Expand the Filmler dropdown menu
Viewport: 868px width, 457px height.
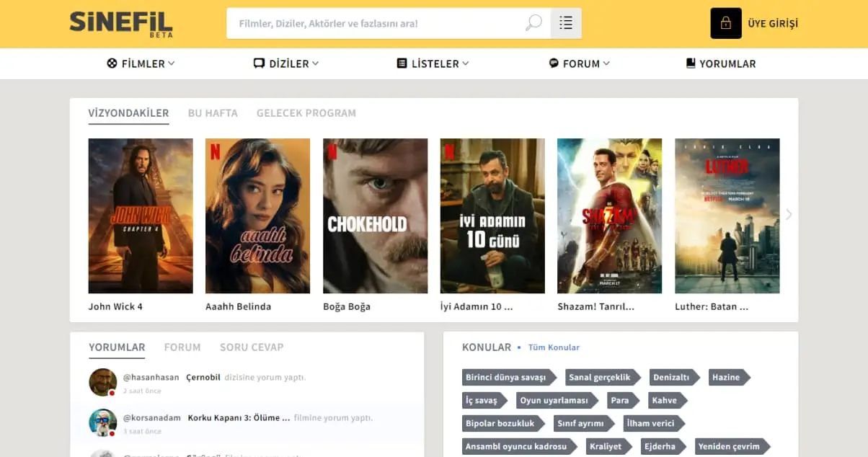pyautogui.click(x=141, y=63)
